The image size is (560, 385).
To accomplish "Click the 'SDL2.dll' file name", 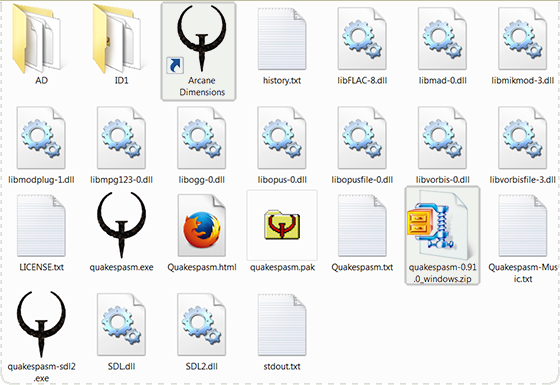I will (x=202, y=366).
